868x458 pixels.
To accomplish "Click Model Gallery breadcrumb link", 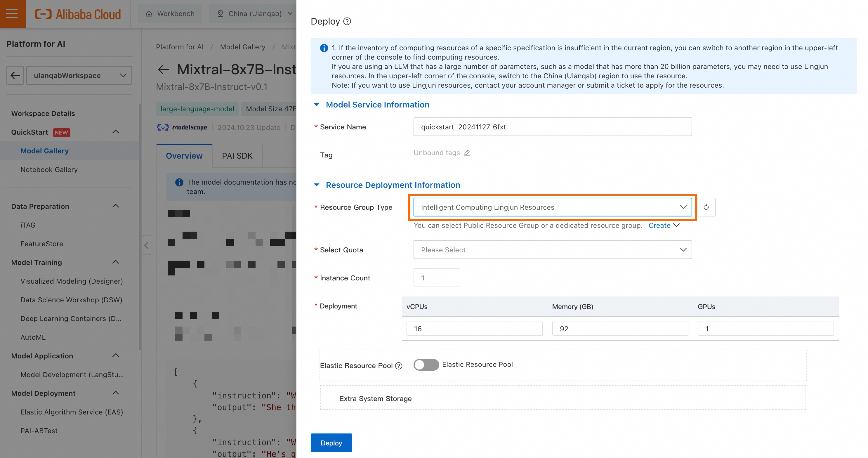I will point(243,47).
